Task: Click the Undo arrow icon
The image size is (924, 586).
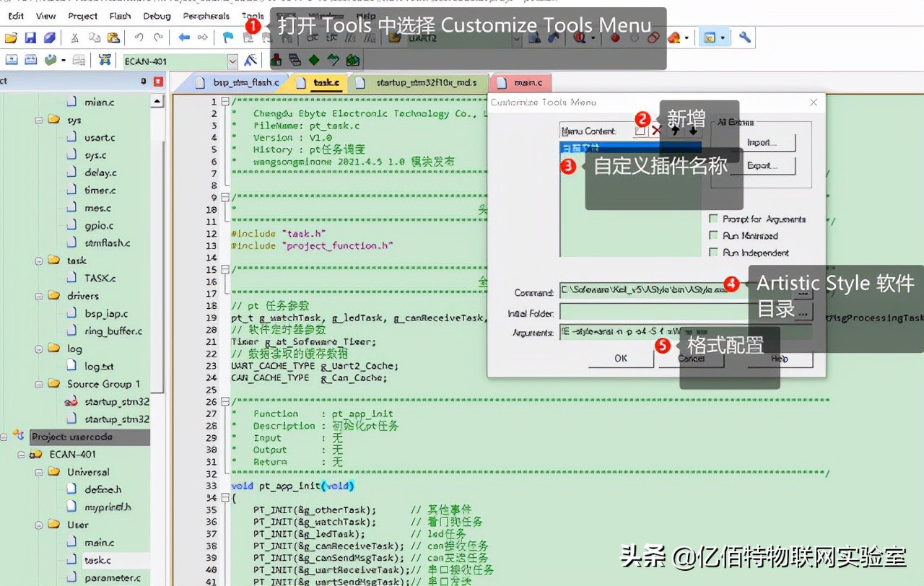Action: (x=139, y=38)
